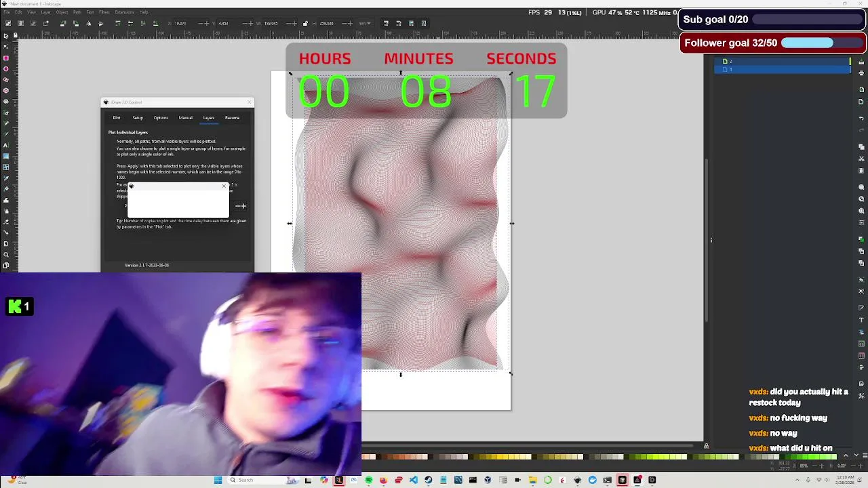Close the small white popup window
Image resolution: width=868 pixels, height=488 pixels.
click(x=224, y=186)
